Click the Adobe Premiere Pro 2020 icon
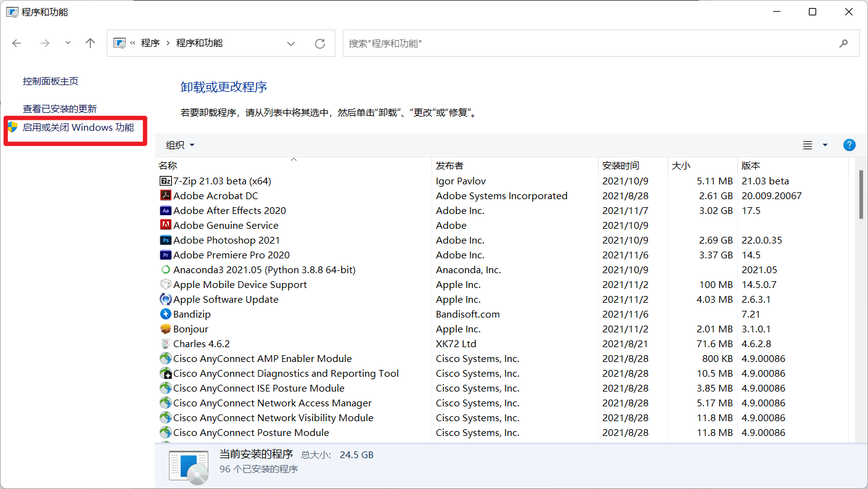Image resolution: width=868 pixels, height=489 pixels. pos(165,255)
